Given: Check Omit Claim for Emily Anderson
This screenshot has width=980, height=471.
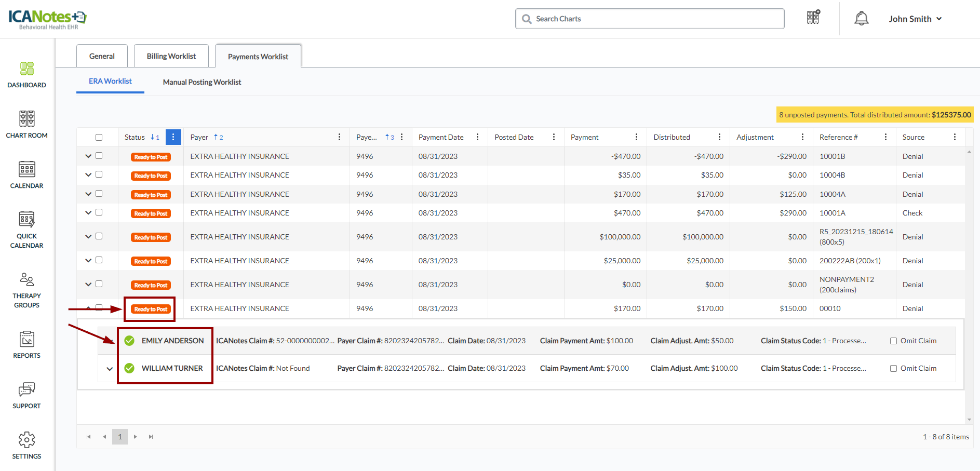Looking at the screenshot, I should tap(893, 341).
